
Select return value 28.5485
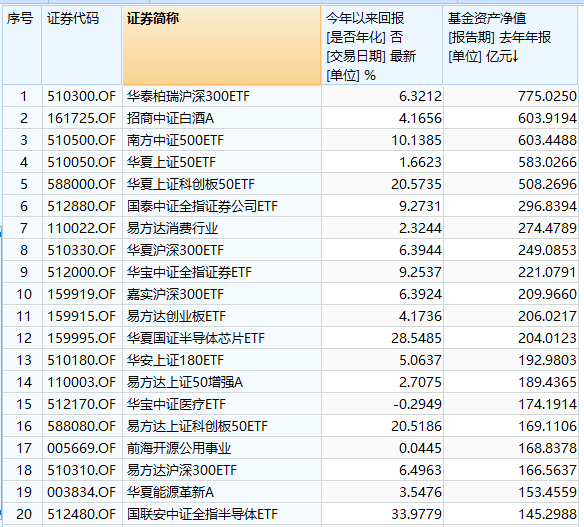point(416,338)
